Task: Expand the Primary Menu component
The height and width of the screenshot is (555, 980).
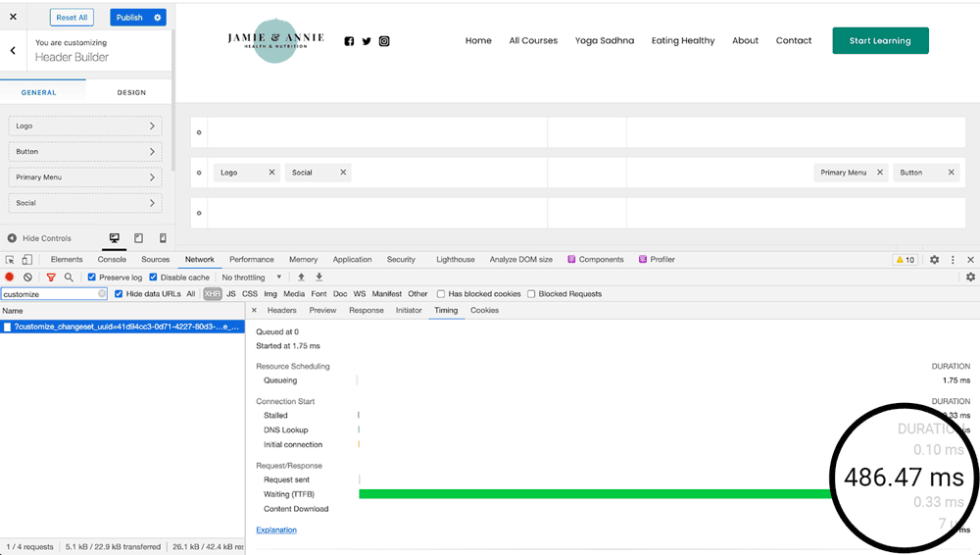Action: click(x=85, y=177)
